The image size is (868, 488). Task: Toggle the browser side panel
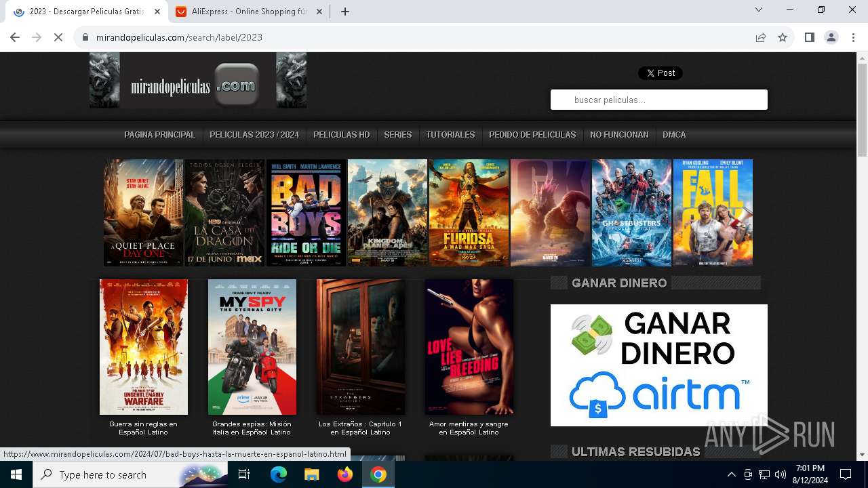click(x=809, y=37)
